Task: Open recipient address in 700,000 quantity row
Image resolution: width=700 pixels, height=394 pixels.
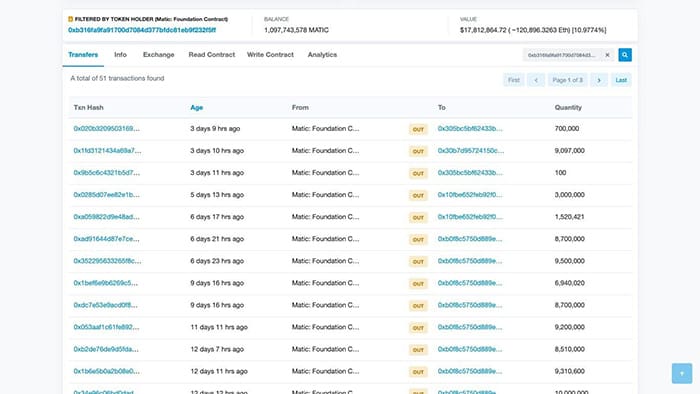Action: [470, 129]
